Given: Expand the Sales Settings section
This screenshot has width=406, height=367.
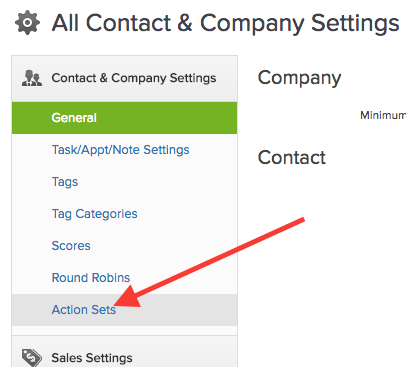Looking at the screenshot, I should click(124, 351).
